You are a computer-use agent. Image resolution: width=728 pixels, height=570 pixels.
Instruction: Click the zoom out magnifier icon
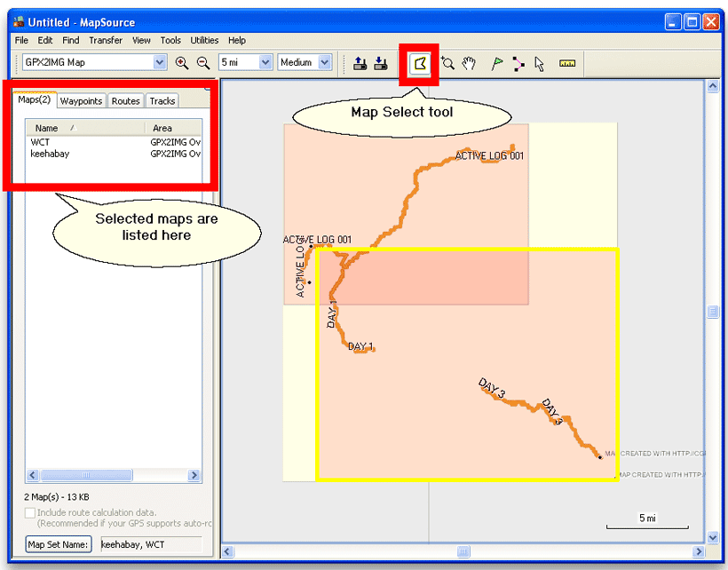(203, 63)
